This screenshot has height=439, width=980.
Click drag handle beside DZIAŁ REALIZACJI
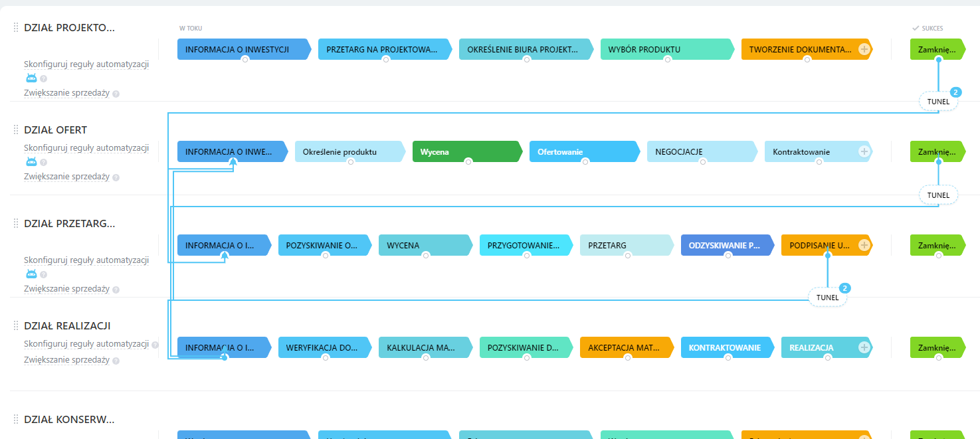pyautogui.click(x=16, y=325)
